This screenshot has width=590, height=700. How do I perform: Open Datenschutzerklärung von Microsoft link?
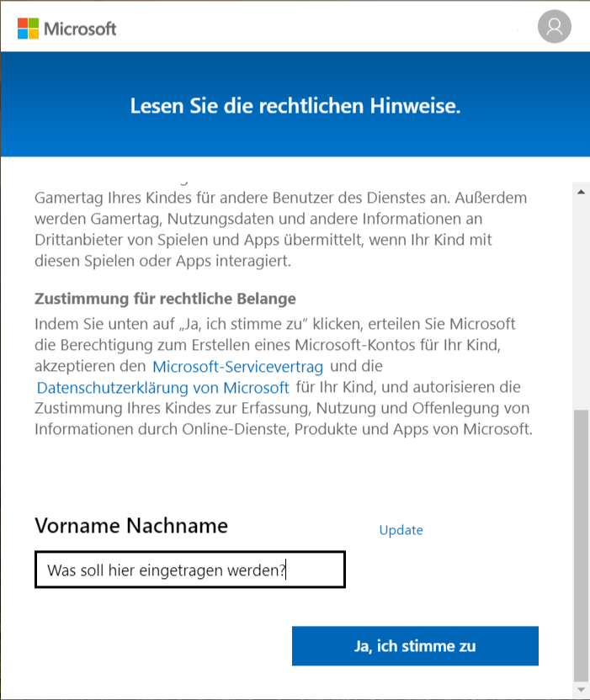(163, 388)
